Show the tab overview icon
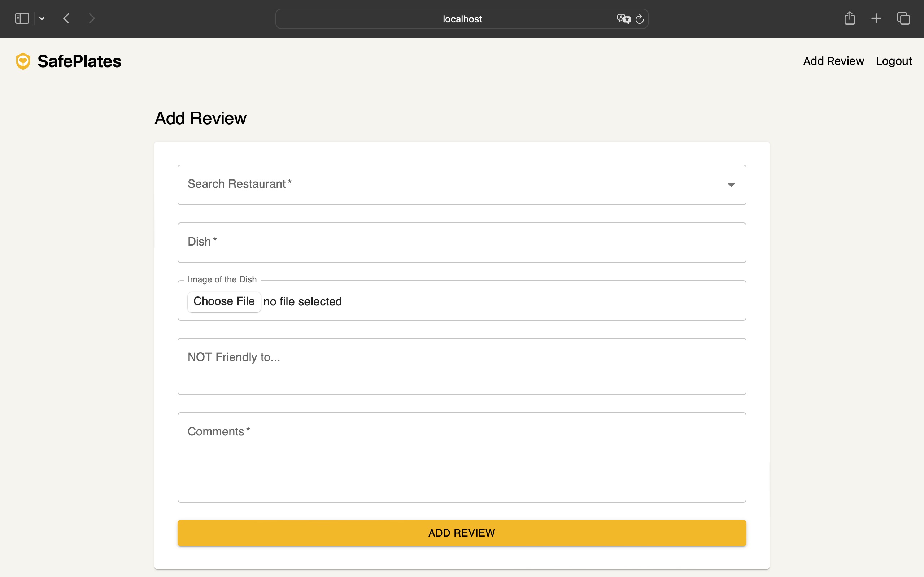 click(903, 18)
